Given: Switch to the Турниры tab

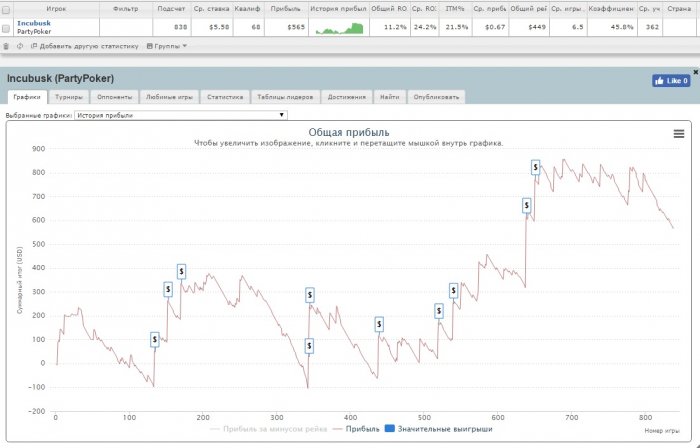Looking at the screenshot, I should [69, 98].
